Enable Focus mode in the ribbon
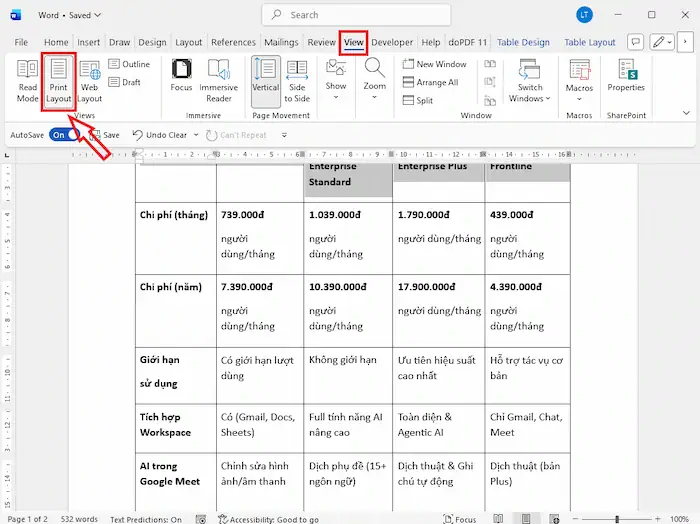Screen dimensions: 700x524 [181, 78]
